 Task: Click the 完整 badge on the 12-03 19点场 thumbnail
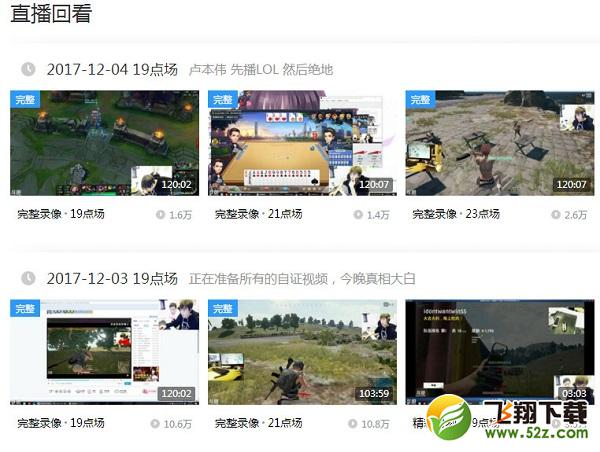(x=25, y=308)
